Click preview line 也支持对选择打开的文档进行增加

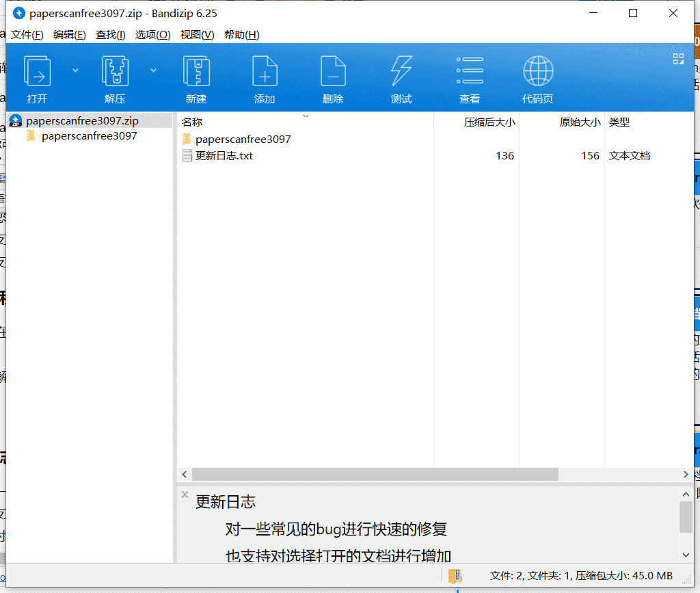click(x=338, y=556)
